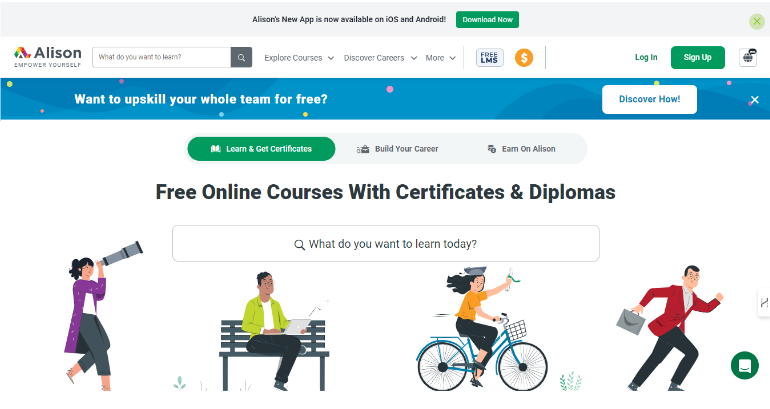Viewport: 770px width, 409px height.
Task: Open the More dropdown menu
Action: 440,58
